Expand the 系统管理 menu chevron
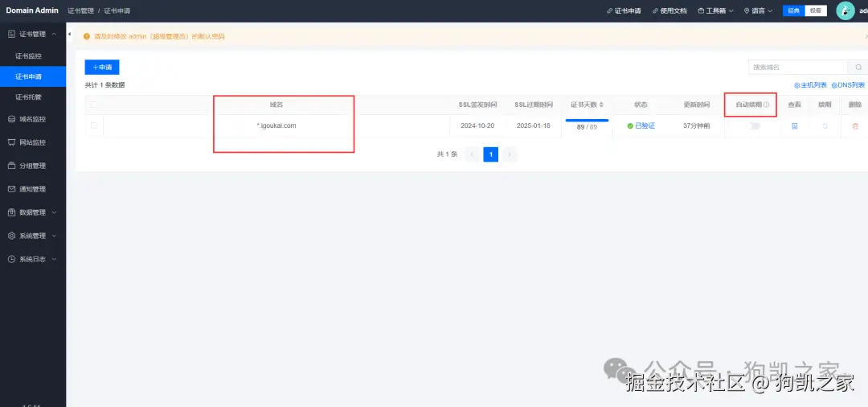 pyautogui.click(x=54, y=236)
